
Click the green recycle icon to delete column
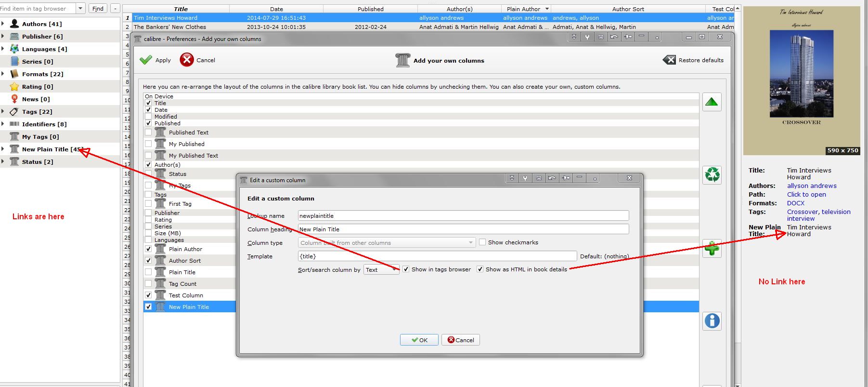coord(712,174)
